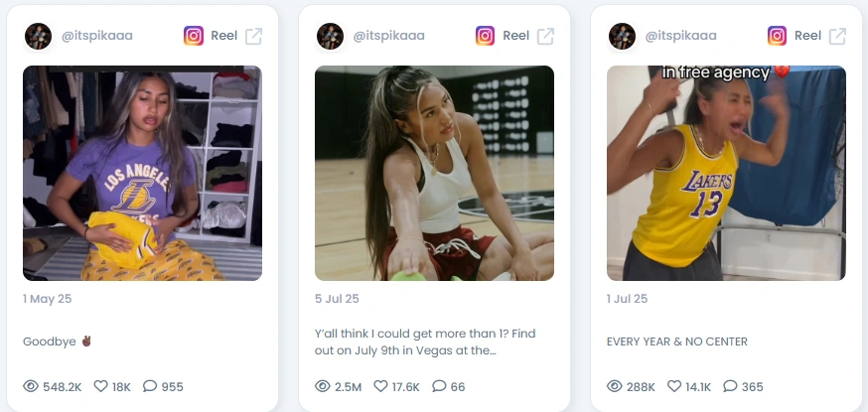The width and height of the screenshot is (868, 412).
Task: Open the basketball court stretching reel thumbnail
Action: click(434, 173)
